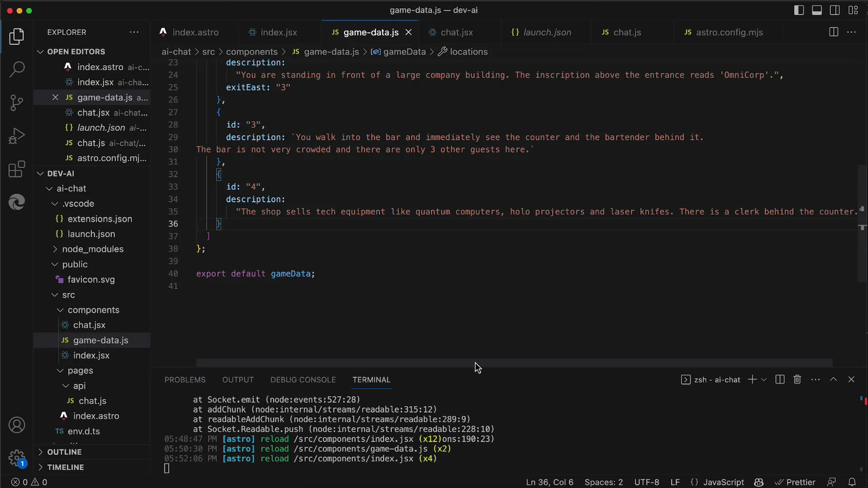
Task: Maximize the panel size chevron
Action: [x=833, y=379]
